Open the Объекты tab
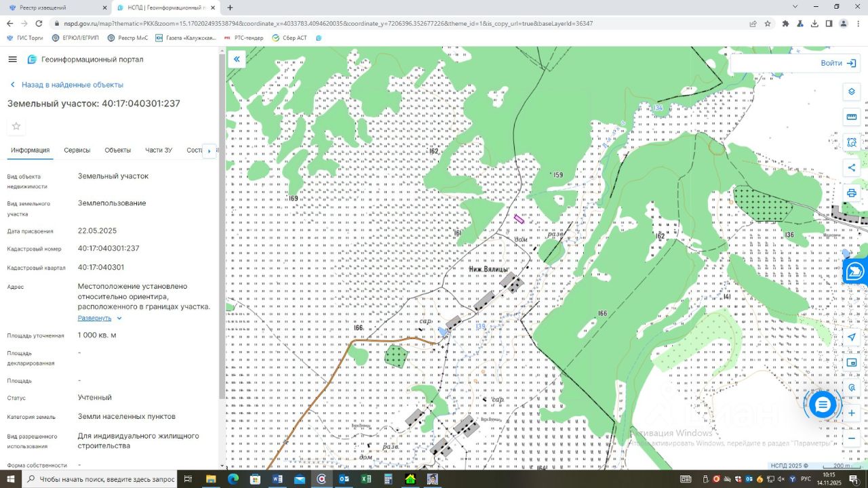Screen dimensions: 868x488 (118, 150)
